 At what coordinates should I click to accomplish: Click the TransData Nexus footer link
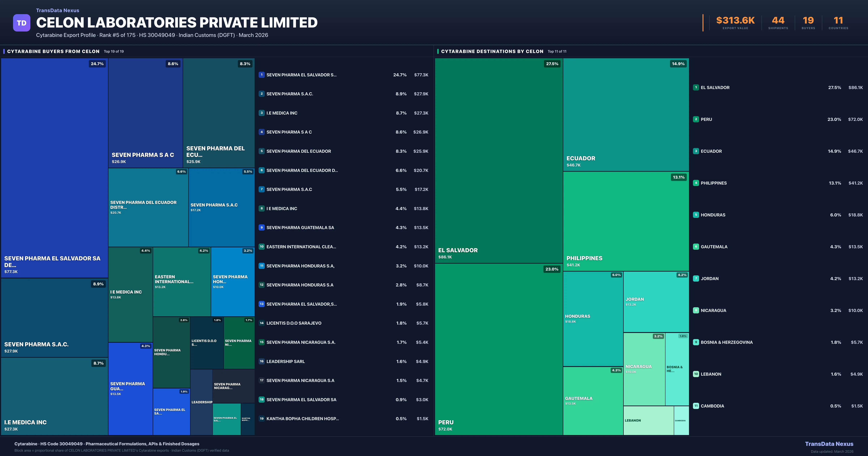829,444
